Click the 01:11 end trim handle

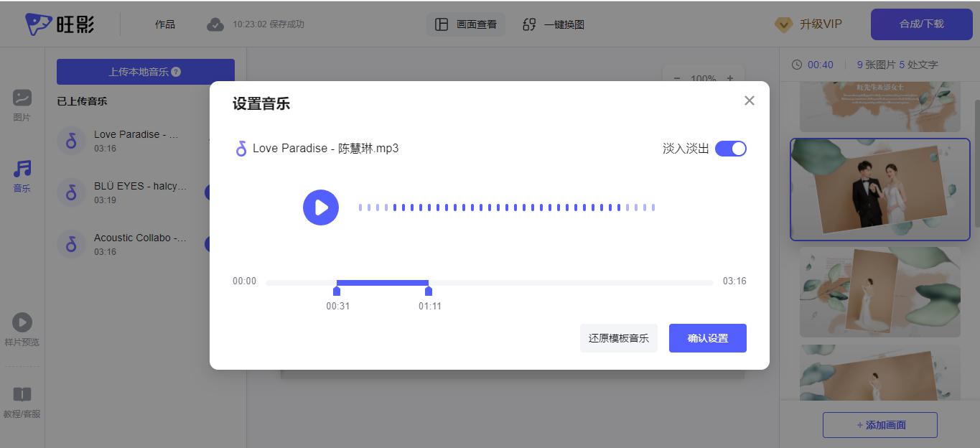pos(429,291)
